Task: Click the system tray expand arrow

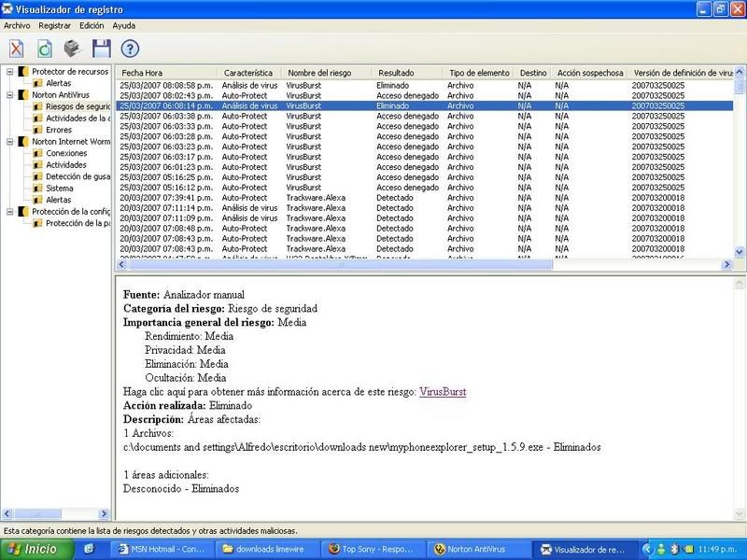Action: click(646, 550)
